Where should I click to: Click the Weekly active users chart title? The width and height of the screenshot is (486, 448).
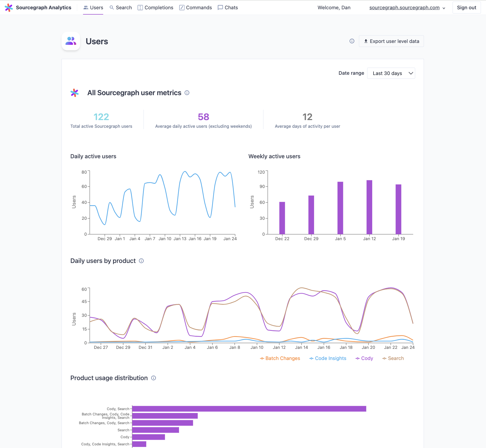274,156
